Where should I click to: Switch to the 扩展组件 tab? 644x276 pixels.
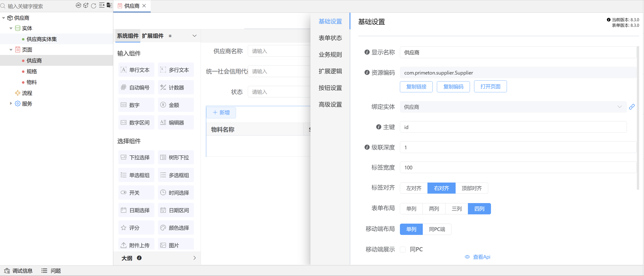[x=153, y=36]
